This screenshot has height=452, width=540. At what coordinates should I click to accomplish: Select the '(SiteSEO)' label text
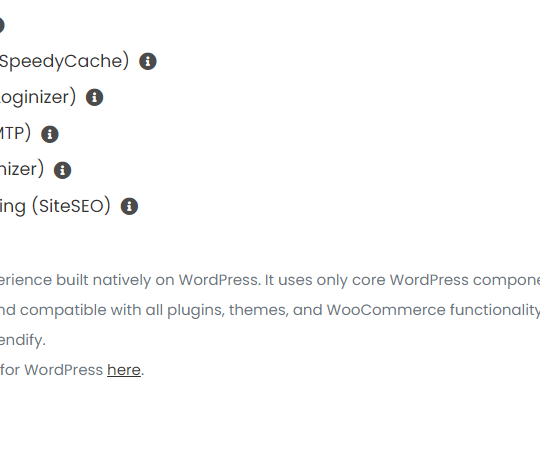click(x=71, y=206)
